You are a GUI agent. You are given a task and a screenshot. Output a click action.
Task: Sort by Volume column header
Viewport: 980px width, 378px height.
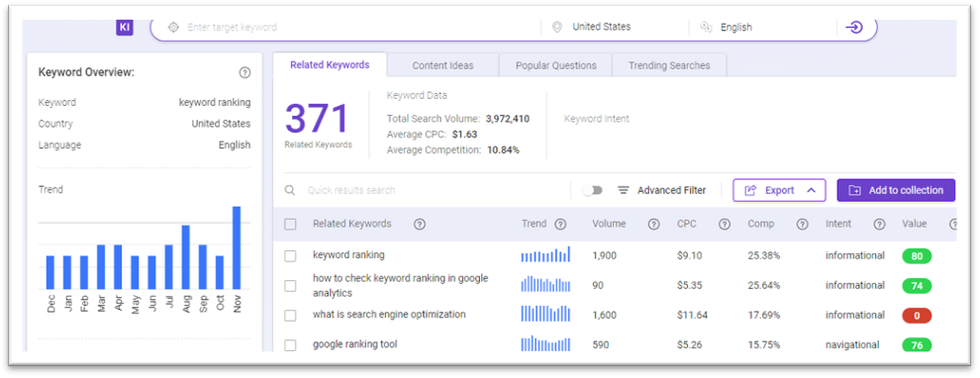pos(609,224)
